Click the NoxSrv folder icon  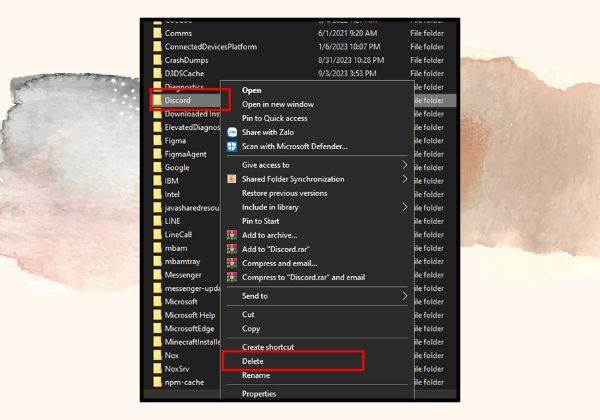click(x=157, y=369)
